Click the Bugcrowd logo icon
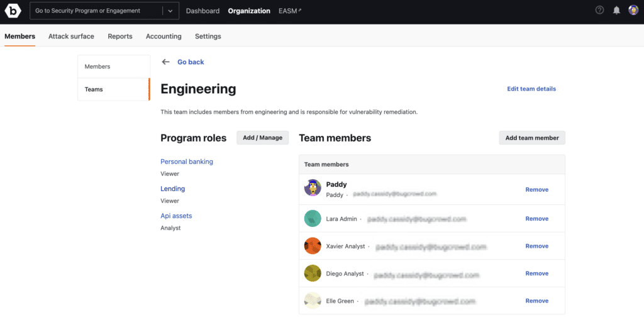Viewport: 644px width, 320px height. (13, 11)
